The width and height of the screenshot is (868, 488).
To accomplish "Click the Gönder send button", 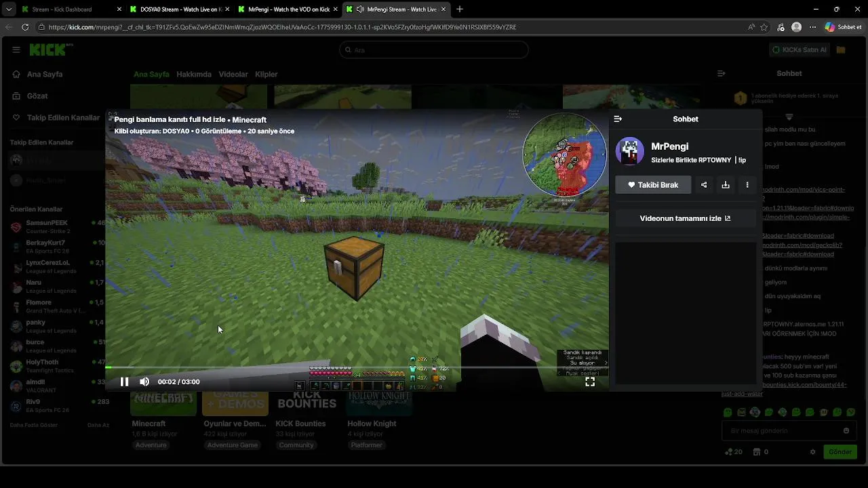I will 840,452.
